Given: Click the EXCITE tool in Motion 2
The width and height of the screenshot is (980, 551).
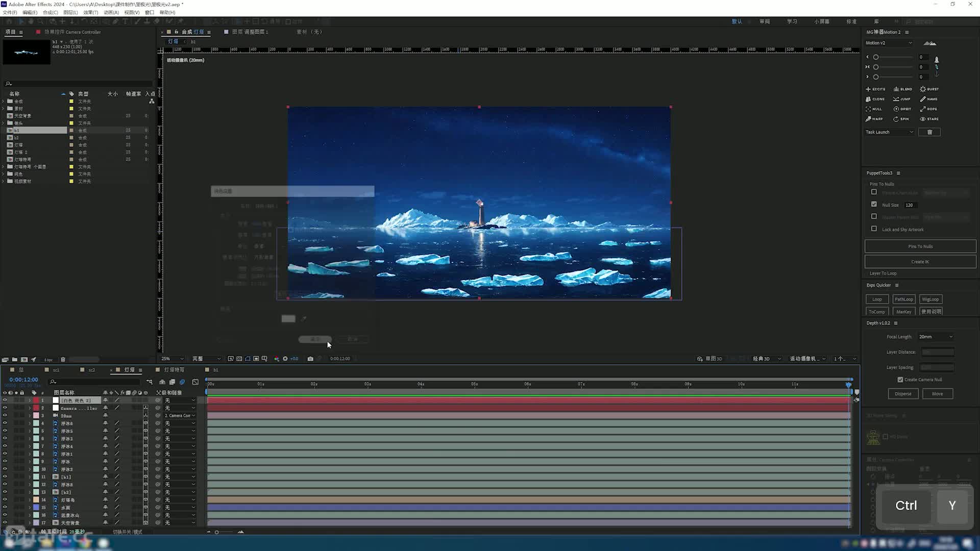Looking at the screenshot, I should (x=875, y=89).
